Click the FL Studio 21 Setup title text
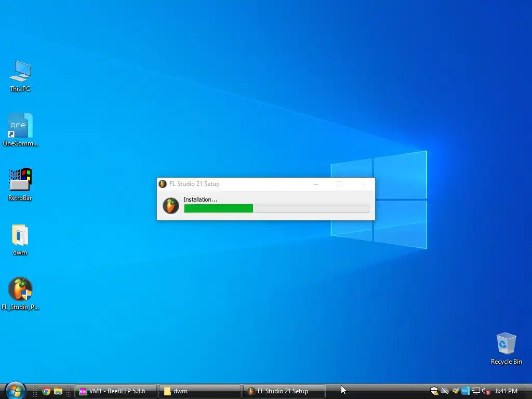Screen dimensions: 532x399 coord(194,184)
